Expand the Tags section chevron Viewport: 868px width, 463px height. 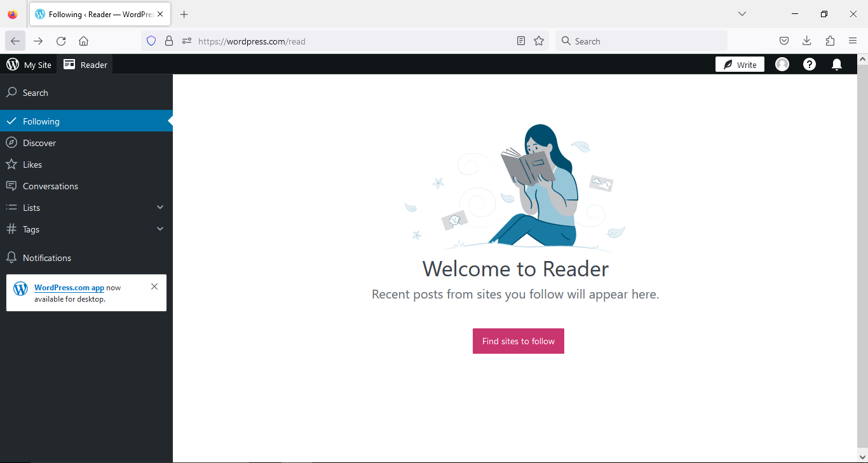coord(160,229)
